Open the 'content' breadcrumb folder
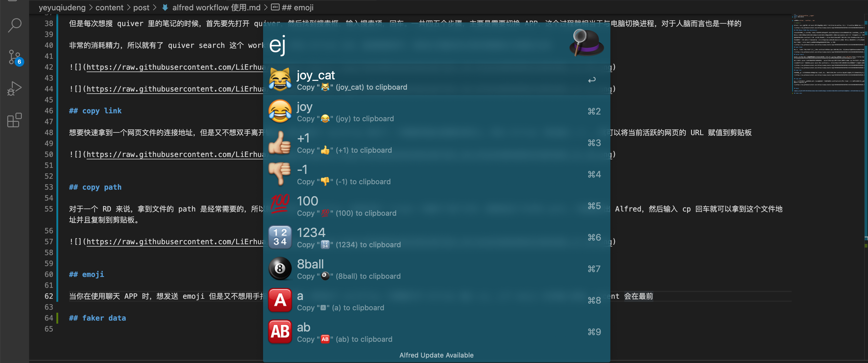Image resolution: width=868 pixels, height=363 pixels. click(x=109, y=7)
